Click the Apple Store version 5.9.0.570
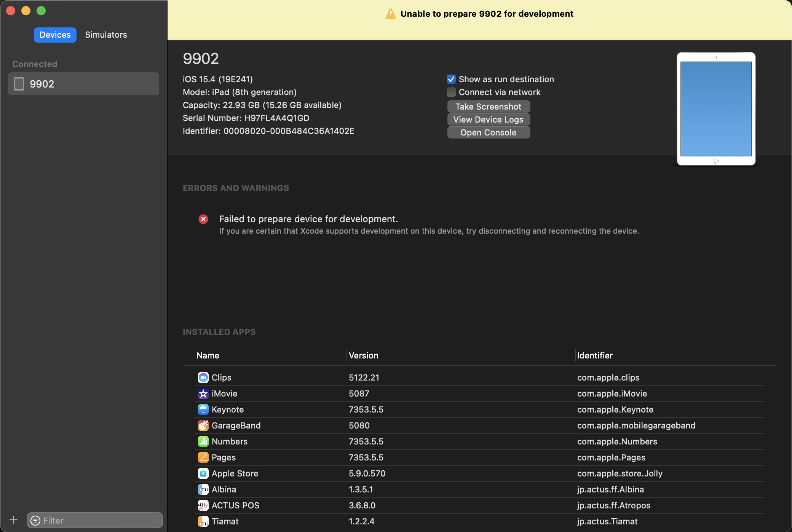The image size is (792, 532). (367, 473)
